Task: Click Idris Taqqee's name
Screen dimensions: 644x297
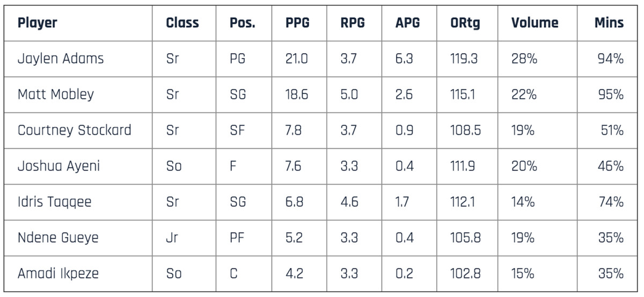Action: coord(54,202)
